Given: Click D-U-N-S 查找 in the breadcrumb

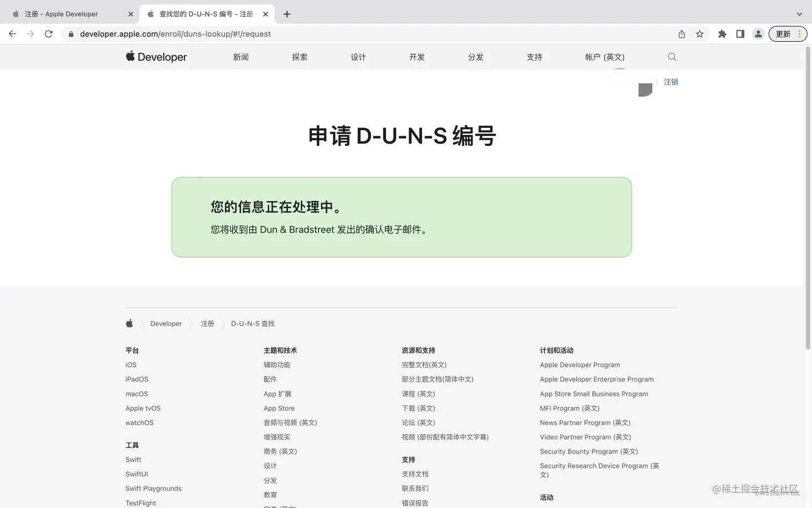Looking at the screenshot, I should coord(252,324).
